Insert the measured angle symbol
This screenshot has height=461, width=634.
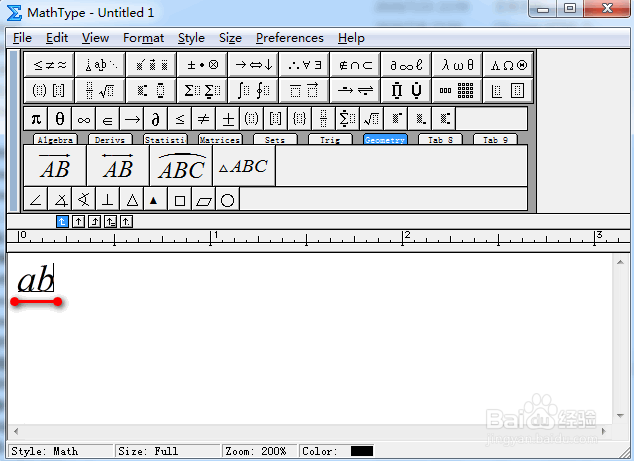click(x=60, y=199)
